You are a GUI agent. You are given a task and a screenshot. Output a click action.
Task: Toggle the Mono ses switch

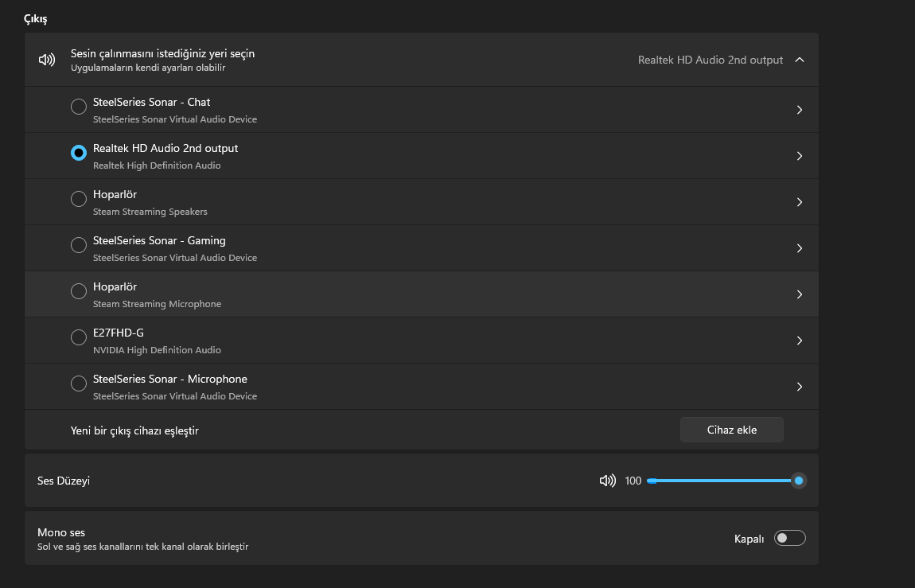(789, 538)
